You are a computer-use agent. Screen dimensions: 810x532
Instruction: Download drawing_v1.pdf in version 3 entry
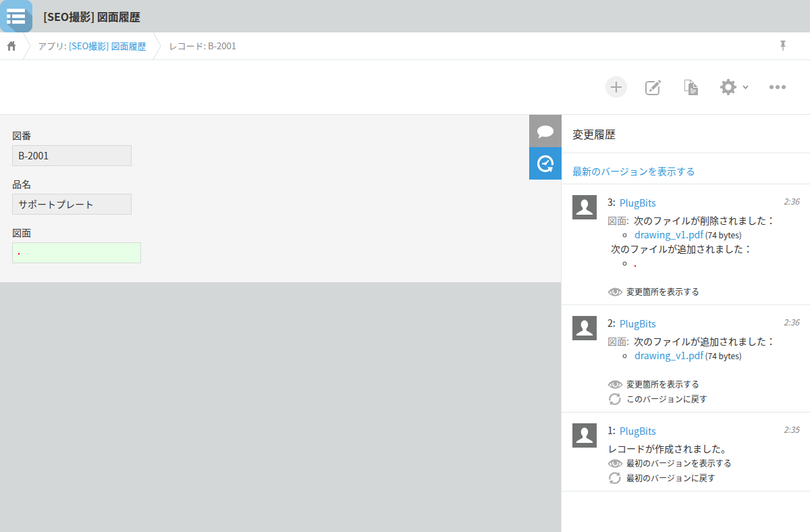point(669,235)
